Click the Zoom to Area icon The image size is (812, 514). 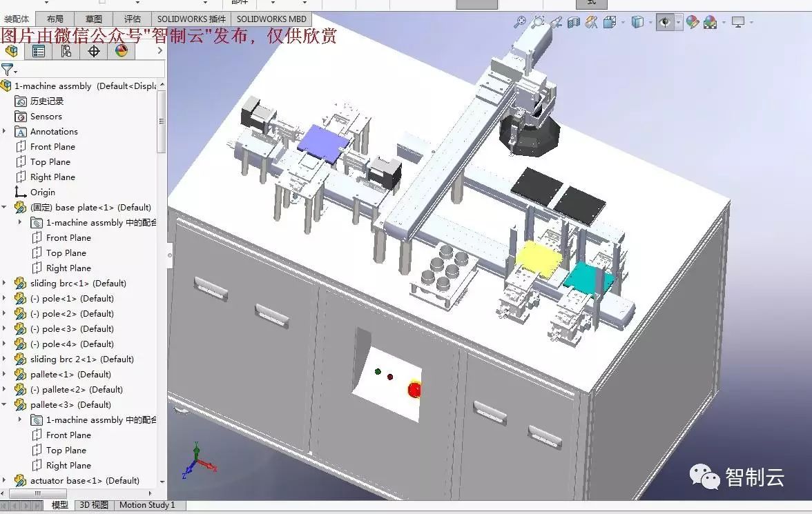pyautogui.click(x=538, y=22)
